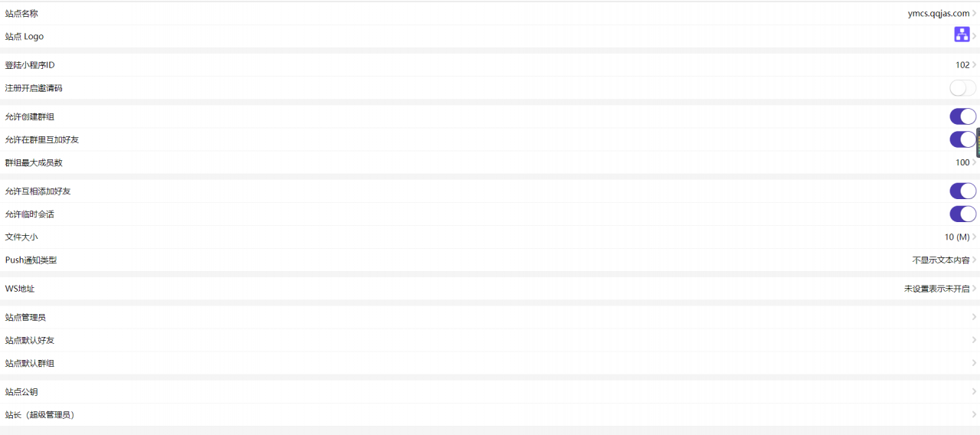The height and width of the screenshot is (435, 980).
Task: Click the chevron arrow next to ymcs.qqjas.com
Action: tap(975, 13)
